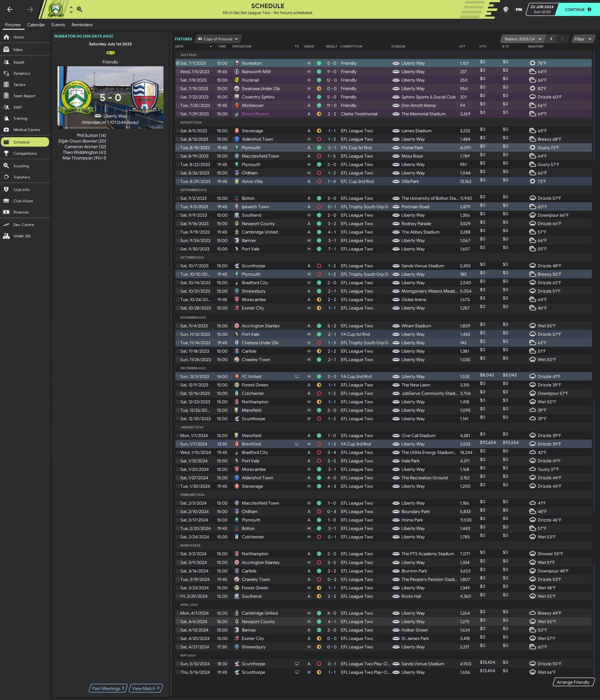This screenshot has height=700, width=600.
Task: Sort by the COMPETITION column header
Action: (351, 47)
